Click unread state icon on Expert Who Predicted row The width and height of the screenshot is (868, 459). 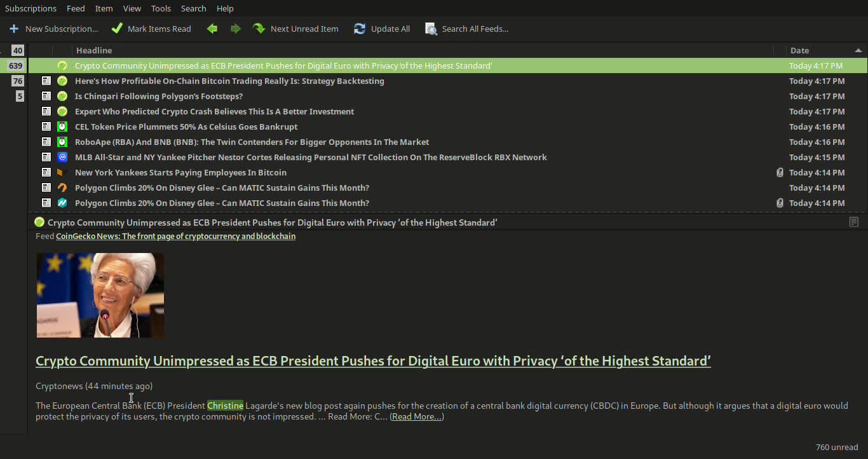pos(46,111)
